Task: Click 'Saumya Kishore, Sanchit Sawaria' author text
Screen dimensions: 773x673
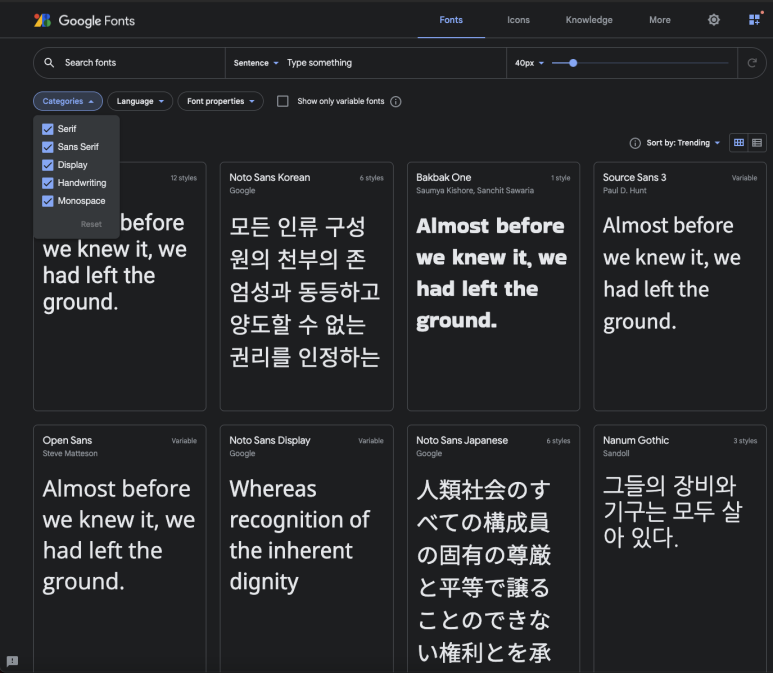Action: click(475, 190)
